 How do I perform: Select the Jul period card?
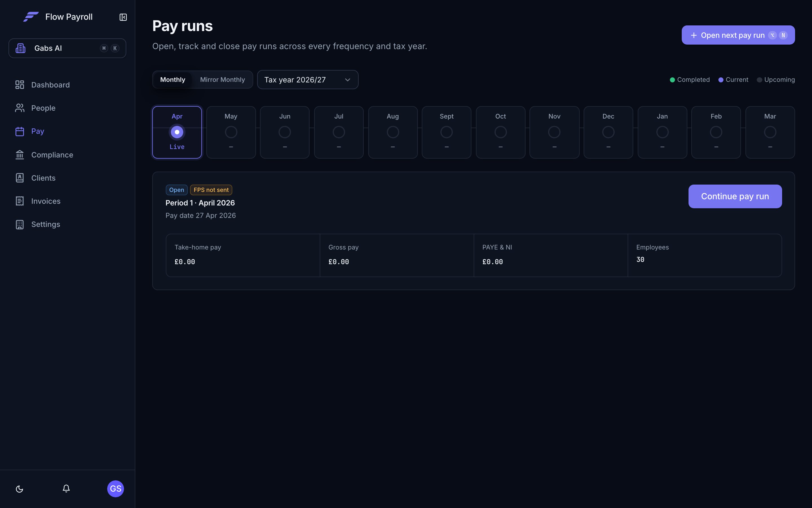click(x=339, y=132)
